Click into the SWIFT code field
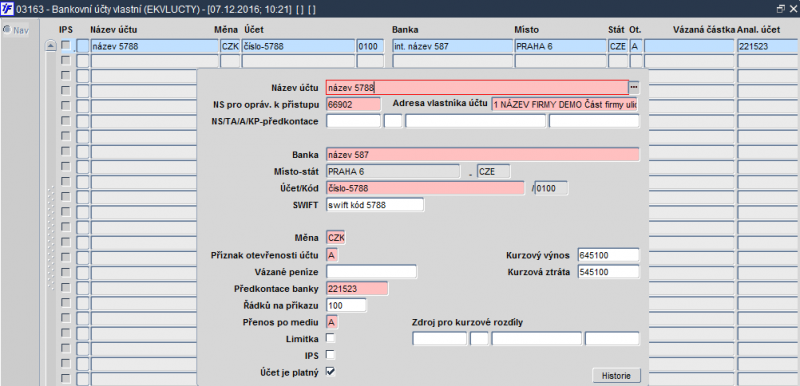Screen dimensions: 800x386 (x=375, y=205)
